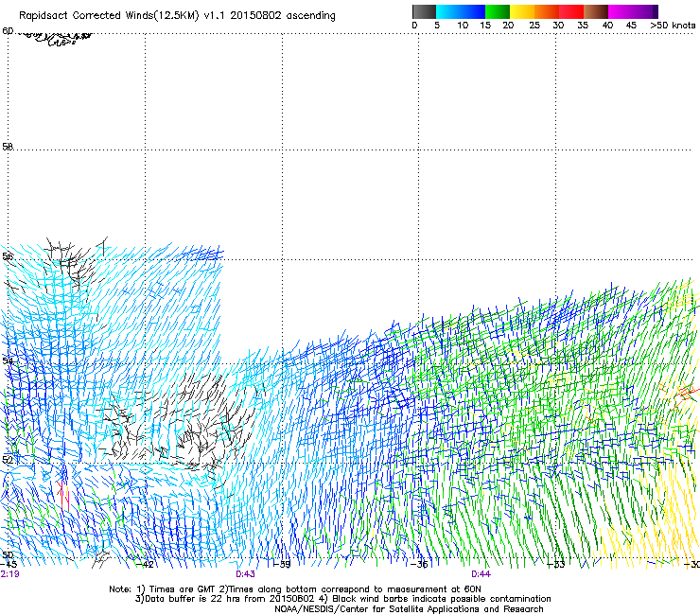Screen dimensions: 700x615
Task: Click the latitude label '54'
Action: [8, 360]
